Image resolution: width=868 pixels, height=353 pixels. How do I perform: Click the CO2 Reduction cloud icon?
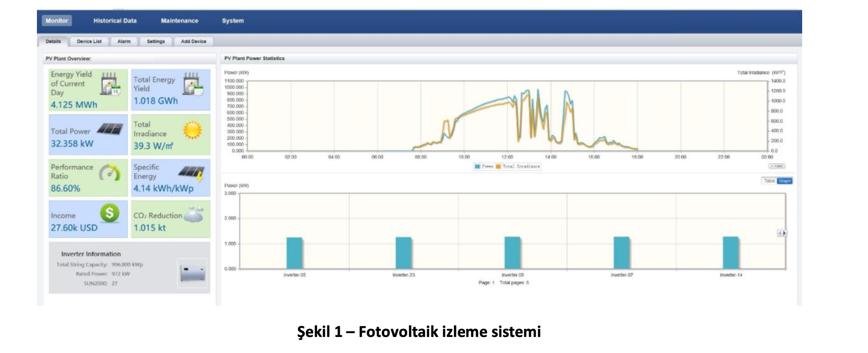[193, 214]
